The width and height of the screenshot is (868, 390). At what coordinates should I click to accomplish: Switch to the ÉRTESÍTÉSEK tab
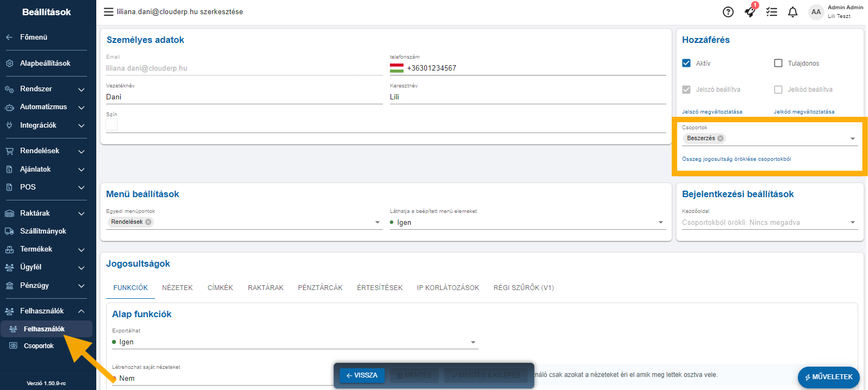click(380, 288)
